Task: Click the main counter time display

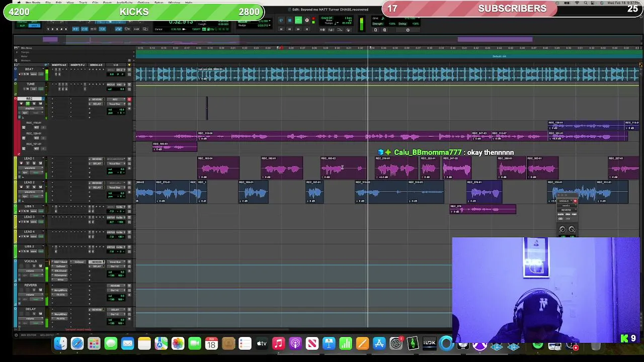Action: (x=181, y=22)
